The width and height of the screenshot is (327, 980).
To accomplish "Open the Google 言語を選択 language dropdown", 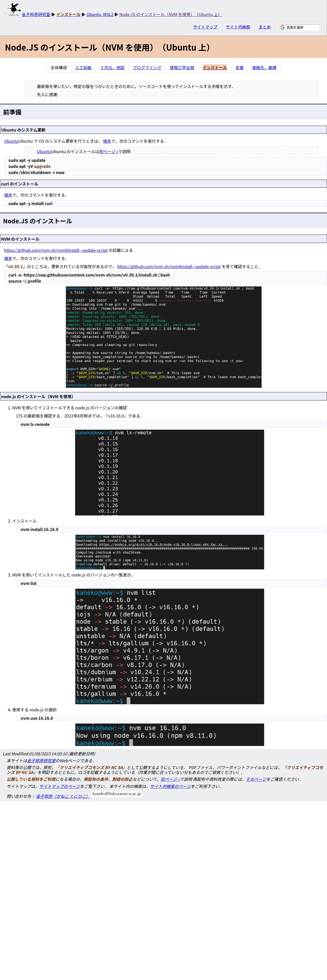I will click(299, 27).
